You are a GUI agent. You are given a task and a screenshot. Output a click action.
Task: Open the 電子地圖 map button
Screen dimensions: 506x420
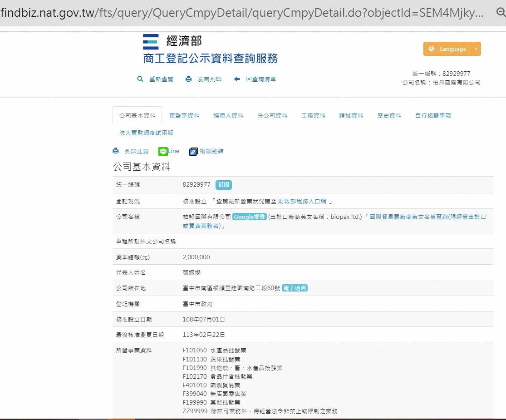[295, 288]
